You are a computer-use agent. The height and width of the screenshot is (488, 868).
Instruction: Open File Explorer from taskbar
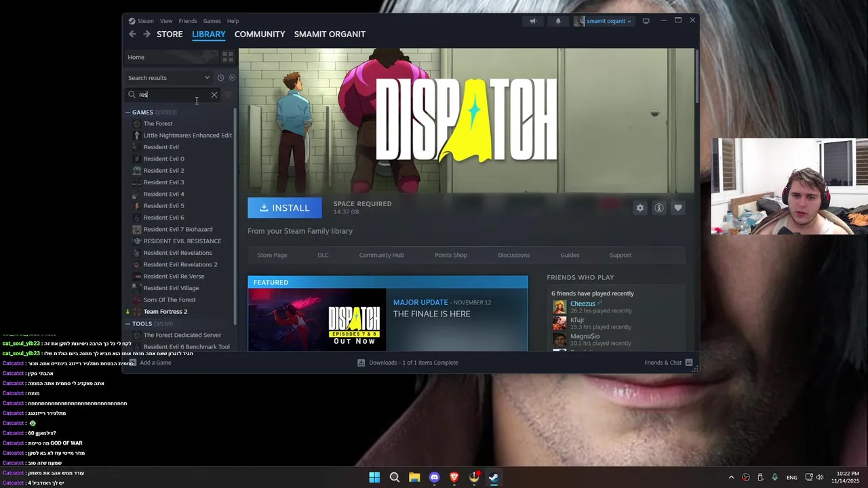tap(414, 477)
